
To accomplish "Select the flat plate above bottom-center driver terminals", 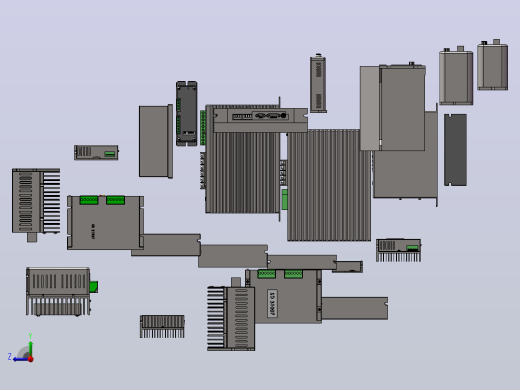I will coord(302,262).
